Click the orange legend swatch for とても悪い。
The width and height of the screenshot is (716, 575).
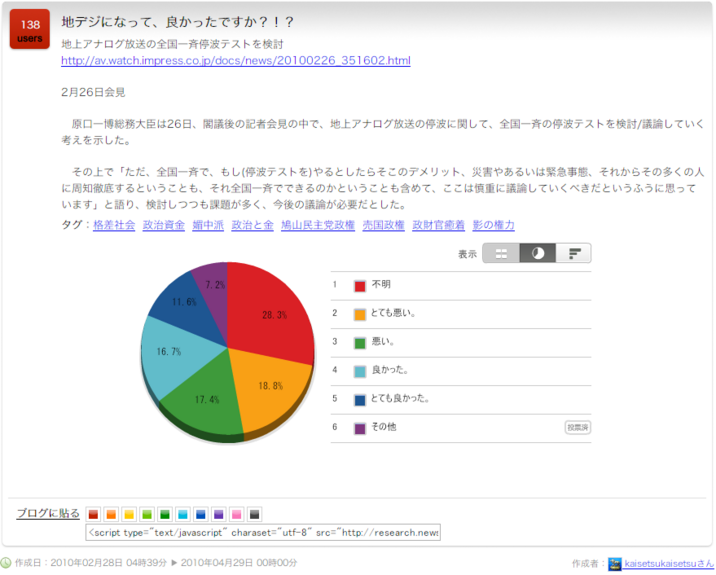[x=360, y=315]
